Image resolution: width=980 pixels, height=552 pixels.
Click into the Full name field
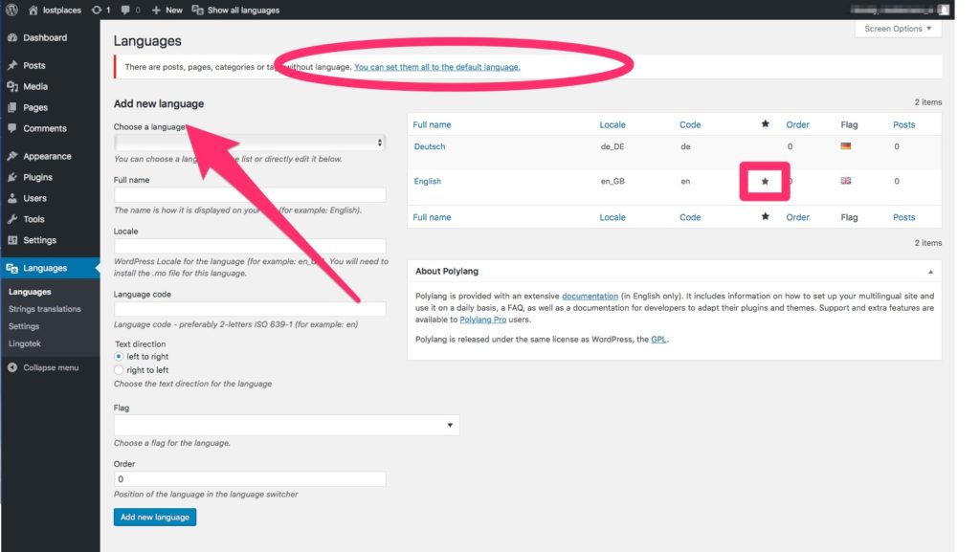pos(250,195)
